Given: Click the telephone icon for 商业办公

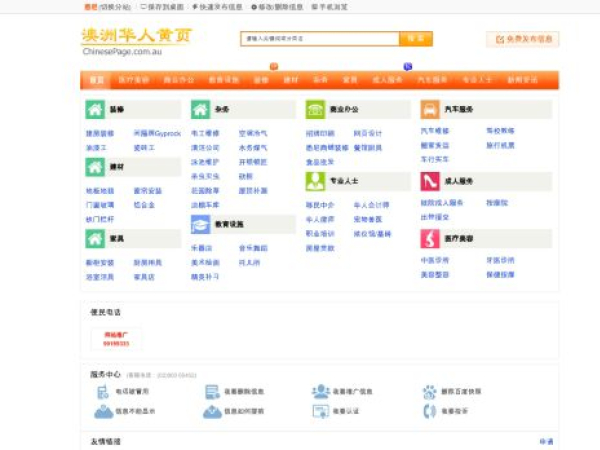Looking at the screenshot, I should coord(315,110).
